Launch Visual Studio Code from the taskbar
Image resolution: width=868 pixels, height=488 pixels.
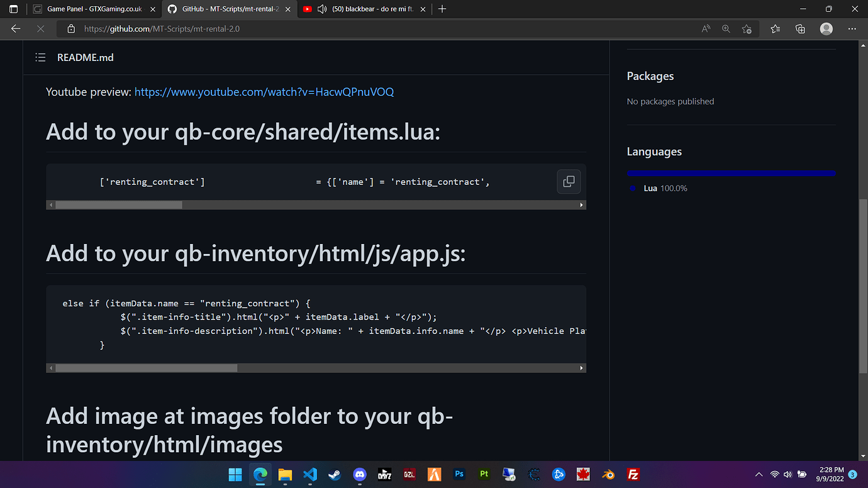point(309,474)
